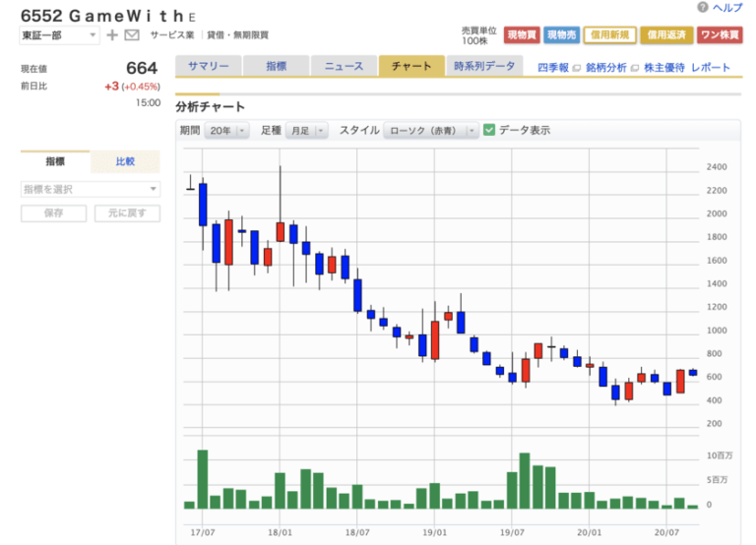The height and width of the screenshot is (545, 756).
Task: Toggle the データ表示 checkbox
Action: coord(489,130)
